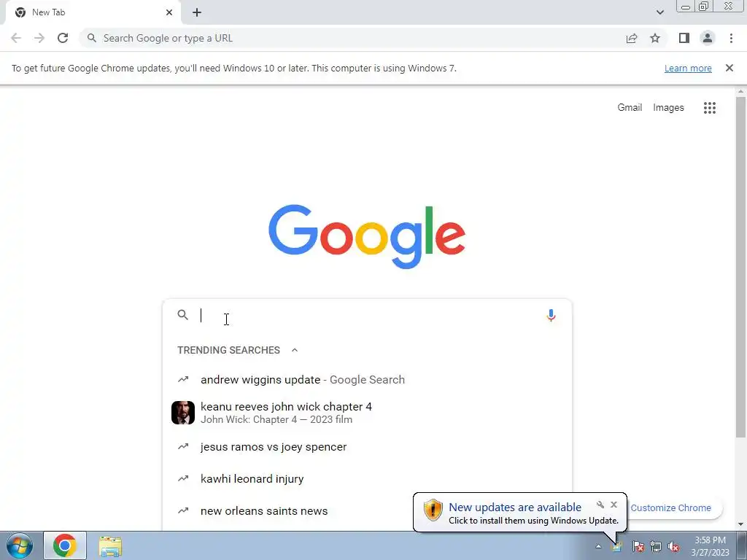Open the Chrome side panel
The width and height of the screenshot is (747, 560).
(684, 38)
